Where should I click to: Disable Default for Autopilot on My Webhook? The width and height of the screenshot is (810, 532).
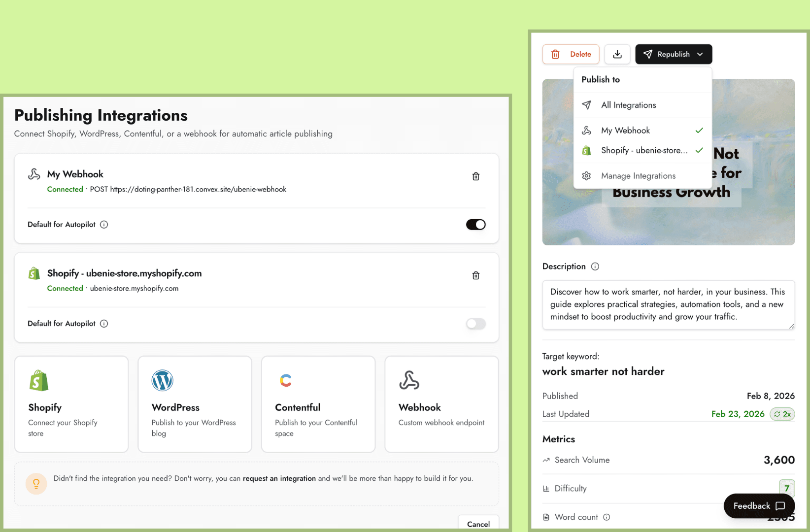475,224
